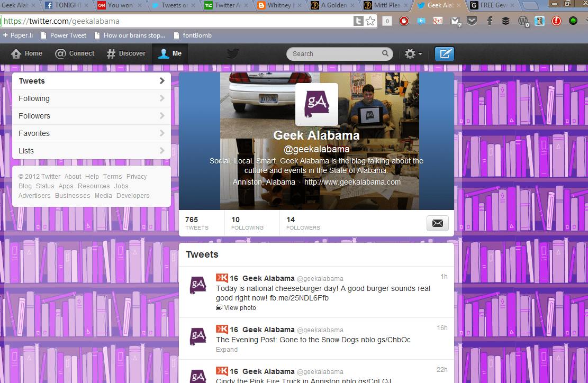Open the nblo.gs/ChbOc link

click(x=385, y=340)
